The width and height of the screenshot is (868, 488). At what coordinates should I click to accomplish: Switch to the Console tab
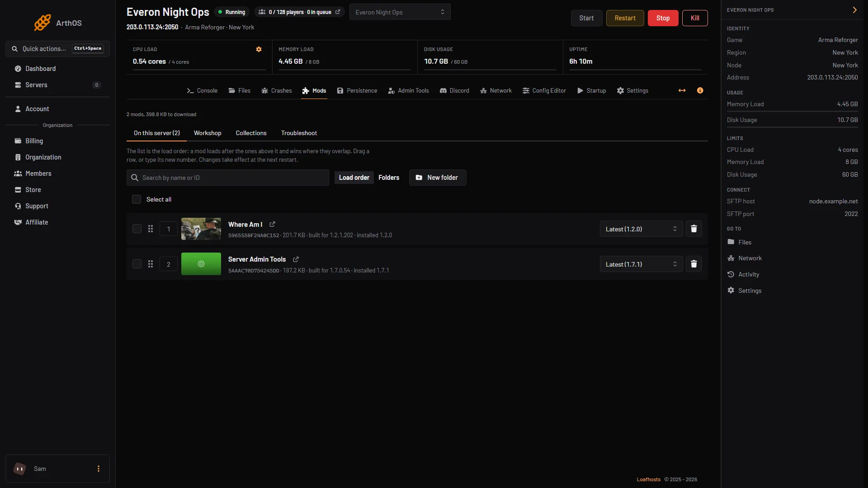[x=202, y=91]
